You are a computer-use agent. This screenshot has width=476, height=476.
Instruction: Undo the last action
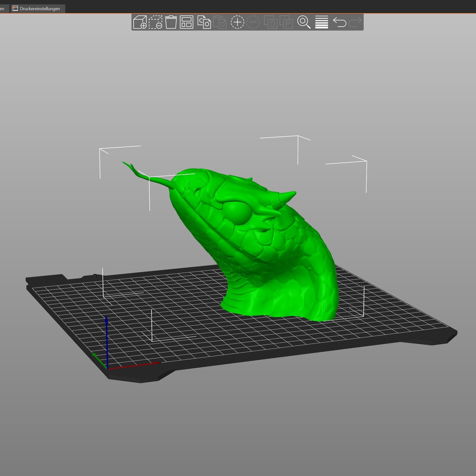339,22
